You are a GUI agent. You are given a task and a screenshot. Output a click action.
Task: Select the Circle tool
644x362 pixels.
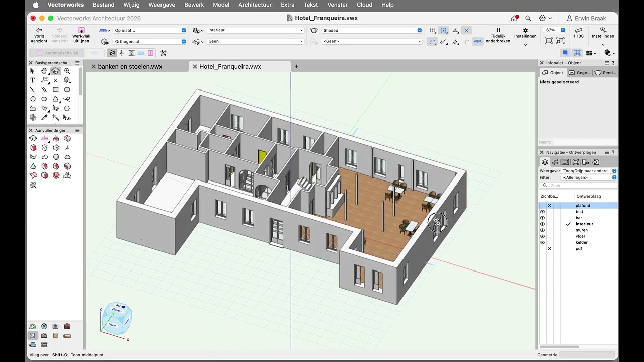pyautogui.click(x=33, y=99)
